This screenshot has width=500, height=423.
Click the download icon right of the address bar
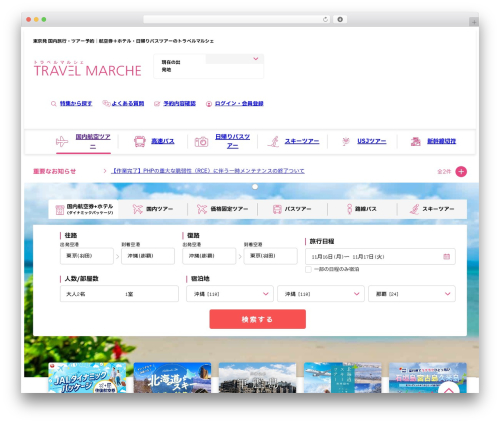click(340, 20)
